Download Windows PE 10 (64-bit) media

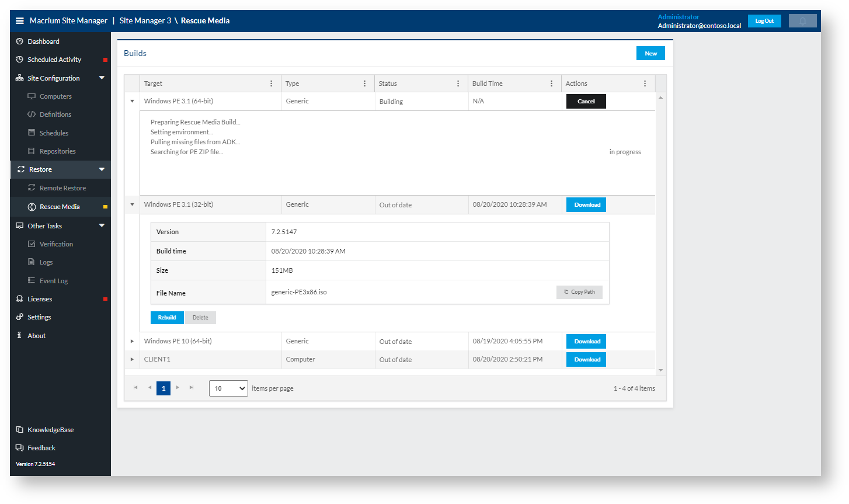(586, 342)
